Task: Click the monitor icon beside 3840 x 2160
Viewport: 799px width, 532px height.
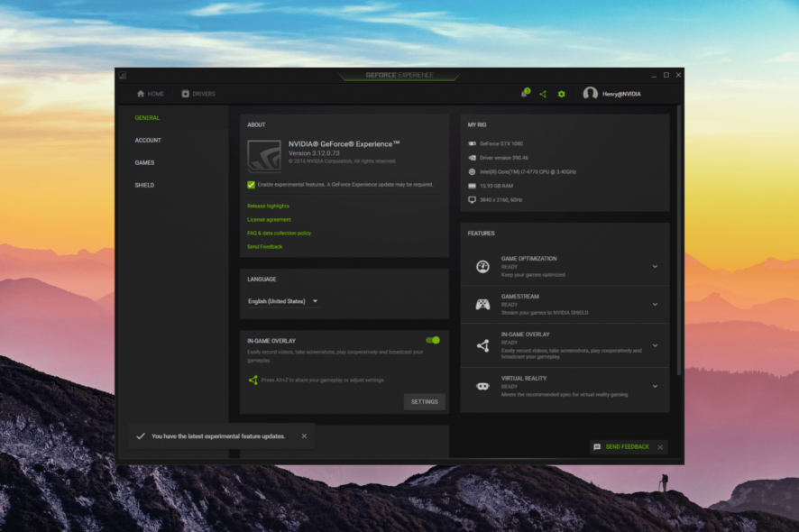Action: tap(472, 200)
